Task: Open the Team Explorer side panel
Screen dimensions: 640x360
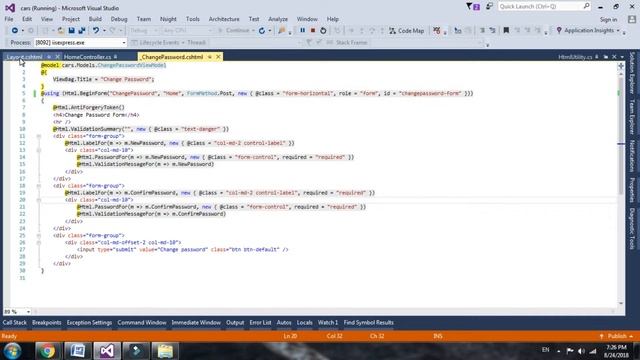Action: [x=632, y=117]
